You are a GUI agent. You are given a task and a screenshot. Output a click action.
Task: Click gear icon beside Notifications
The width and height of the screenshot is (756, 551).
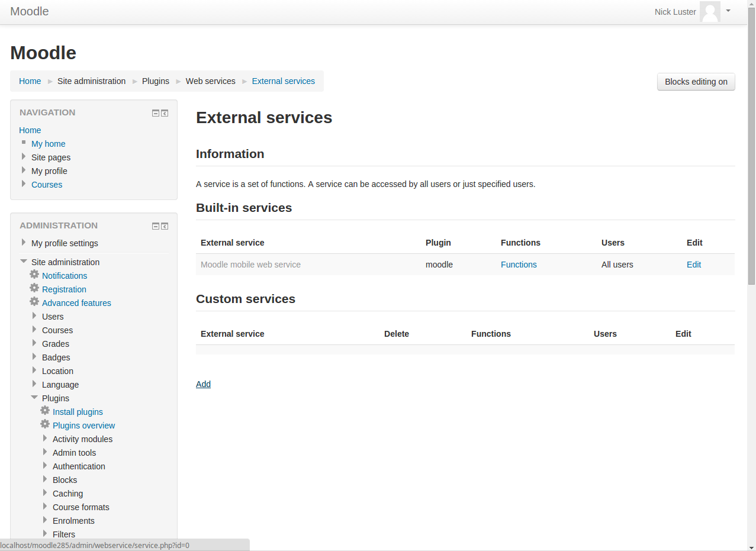click(x=34, y=275)
